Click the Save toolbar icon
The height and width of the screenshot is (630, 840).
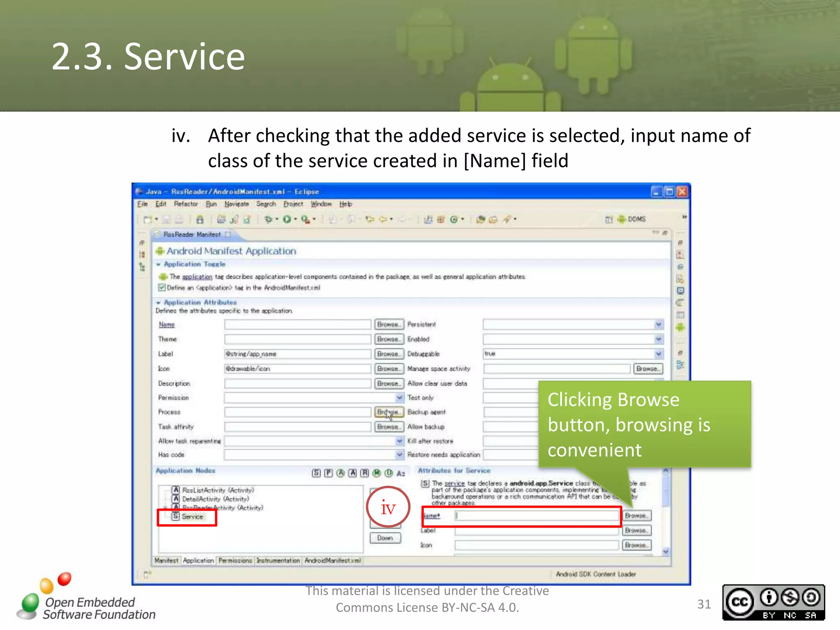(x=166, y=219)
